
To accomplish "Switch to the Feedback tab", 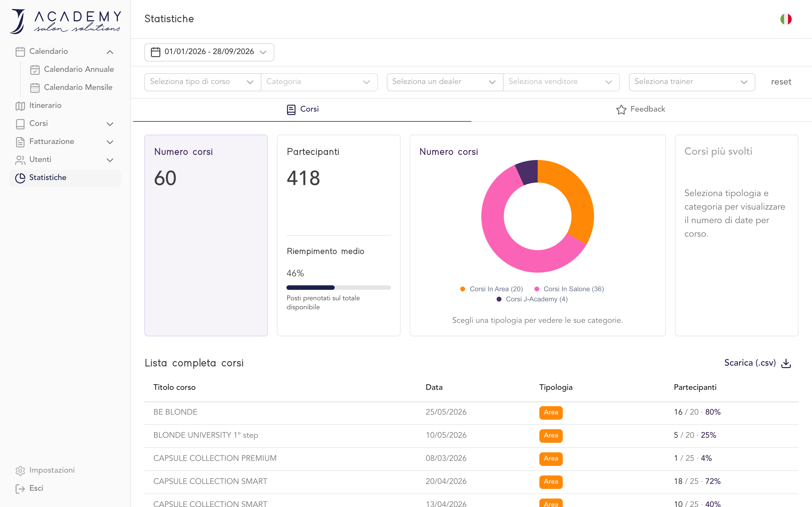I will pyautogui.click(x=640, y=109).
